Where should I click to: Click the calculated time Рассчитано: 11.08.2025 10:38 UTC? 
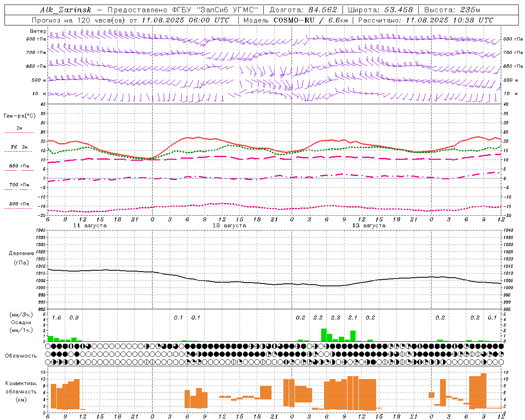[x=426, y=20]
